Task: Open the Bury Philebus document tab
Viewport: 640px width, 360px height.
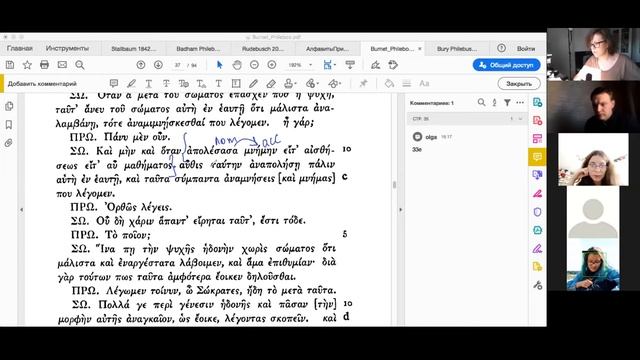Action: [457, 49]
